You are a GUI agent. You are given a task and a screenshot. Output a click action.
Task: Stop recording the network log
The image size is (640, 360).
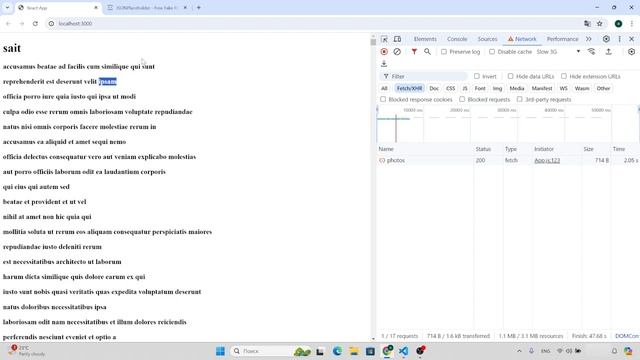[x=384, y=52]
